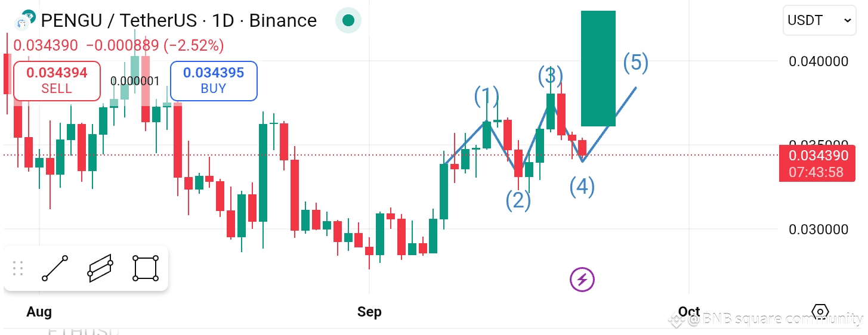Click the current price label 0.034390
This screenshot has height=335, width=868.
(817, 156)
